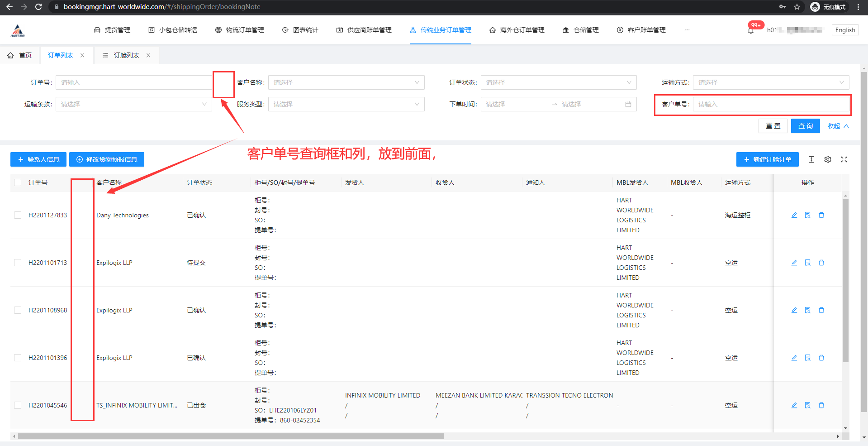
Task: Close the 订单列表 tab
Action: point(82,55)
